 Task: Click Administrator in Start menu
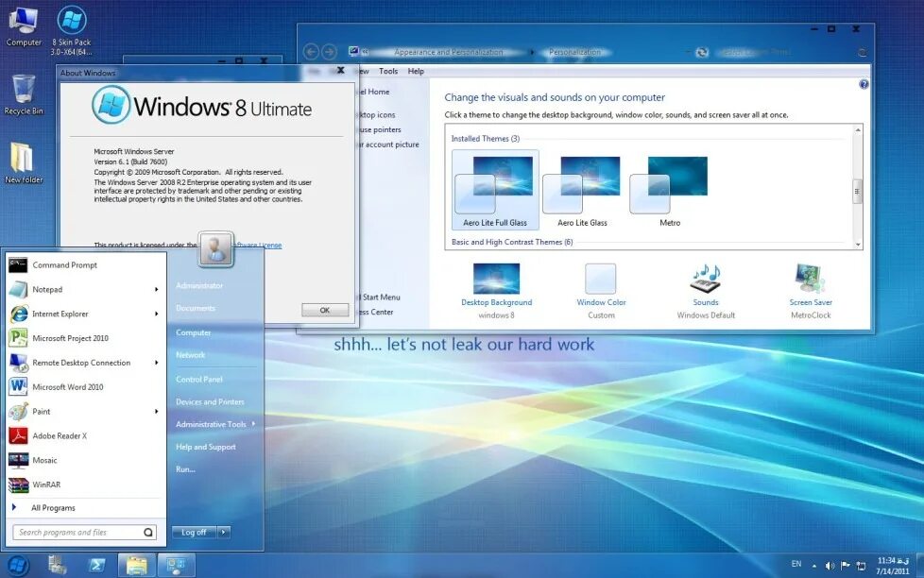tap(199, 286)
